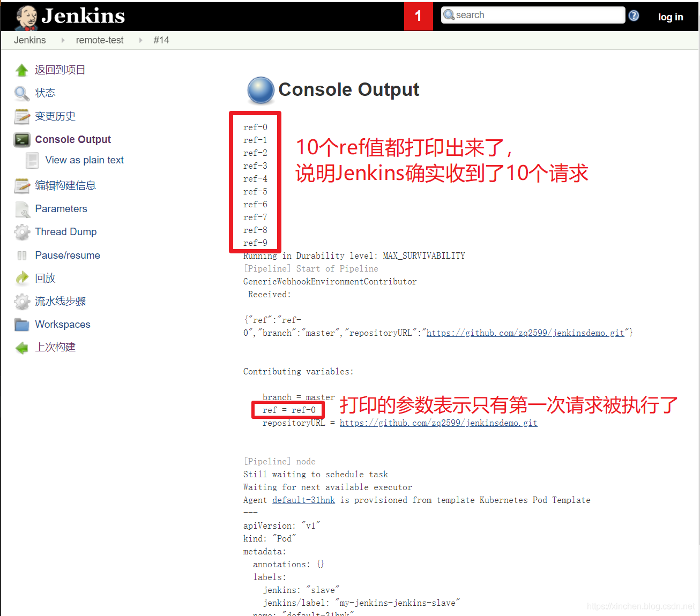Screen dimensions: 700x616
Task: Go to the Jenkins breadcrumb item
Action: [30, 40]
